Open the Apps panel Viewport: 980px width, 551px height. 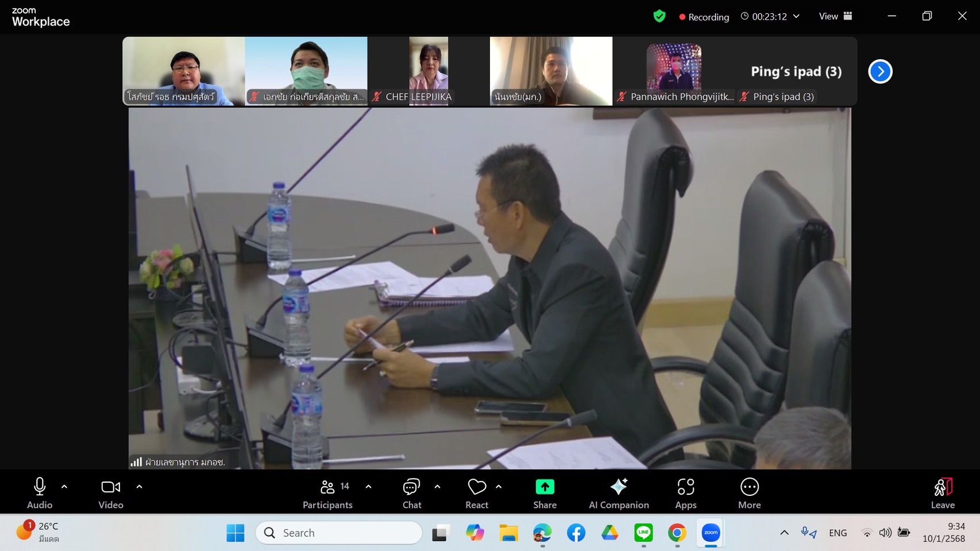(685, 493)
